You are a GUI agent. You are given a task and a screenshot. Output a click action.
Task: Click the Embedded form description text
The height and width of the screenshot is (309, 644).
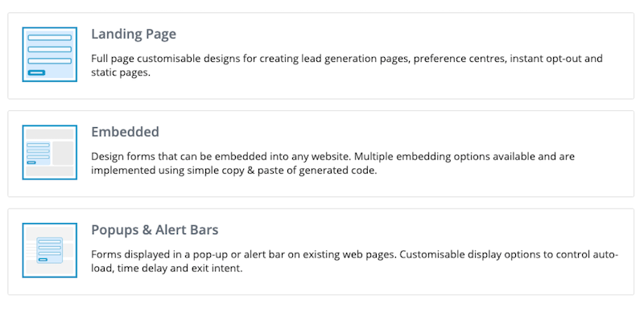click(332, 163)
